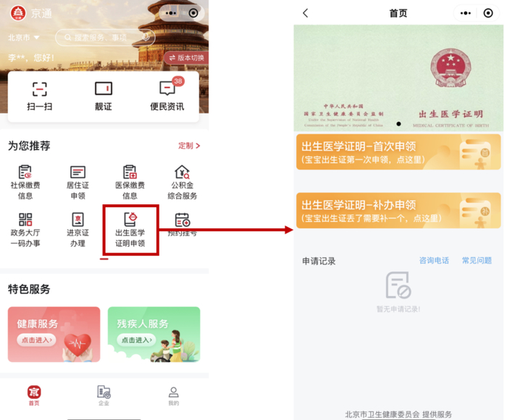Toggle 版本切换 version switch
The width and height of the screenshot is (507, 420).
pyautogui.click(x=187, y=58)
